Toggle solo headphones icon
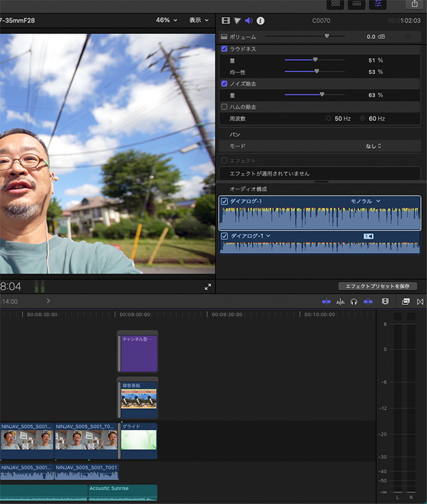 click(354, 302)
